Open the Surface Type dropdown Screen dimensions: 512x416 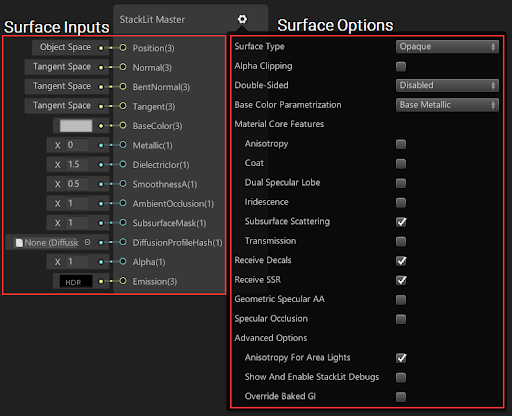click(x=447, y=47)
